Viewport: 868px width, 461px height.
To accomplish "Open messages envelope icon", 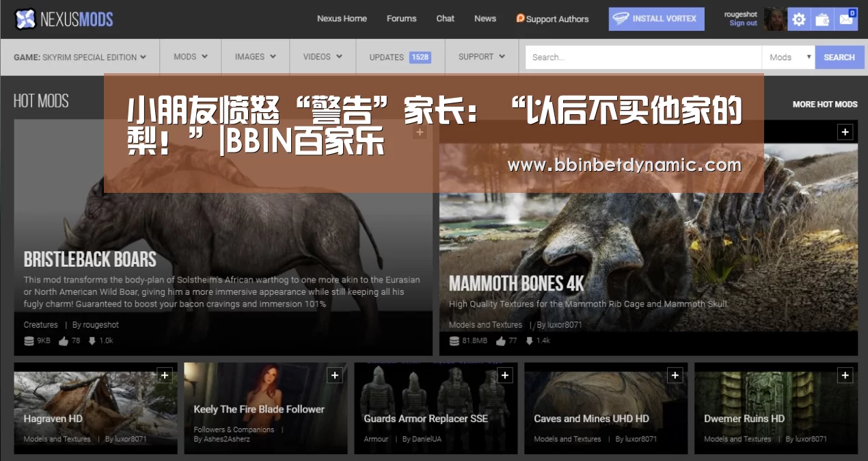I will point(846,19).
